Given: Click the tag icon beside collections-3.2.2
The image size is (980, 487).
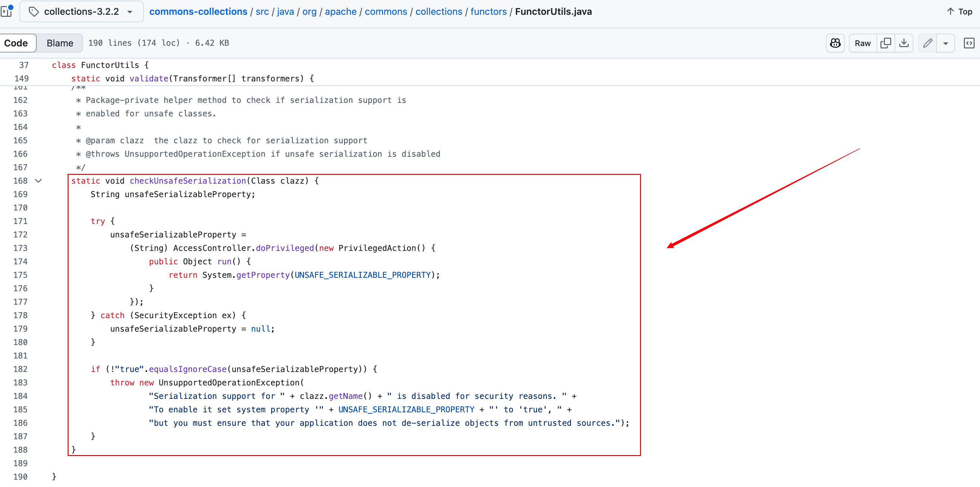Looking at the screenshot, I should pos(34,11).
